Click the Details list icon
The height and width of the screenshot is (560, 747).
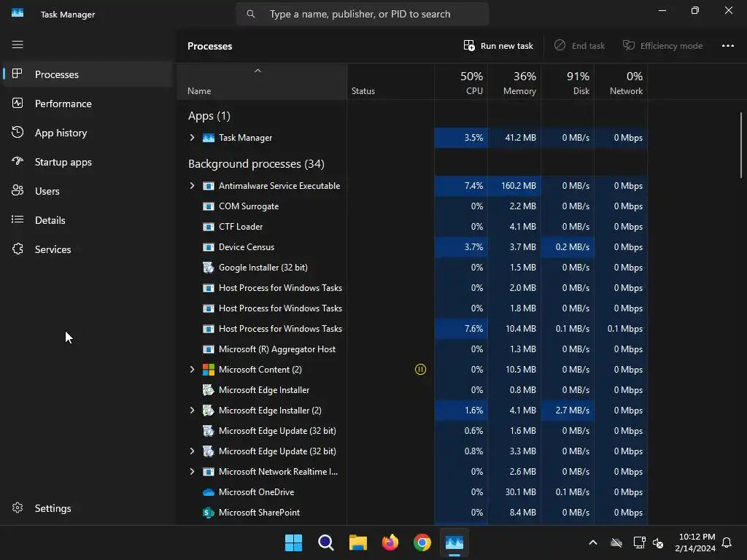point(18,219)
